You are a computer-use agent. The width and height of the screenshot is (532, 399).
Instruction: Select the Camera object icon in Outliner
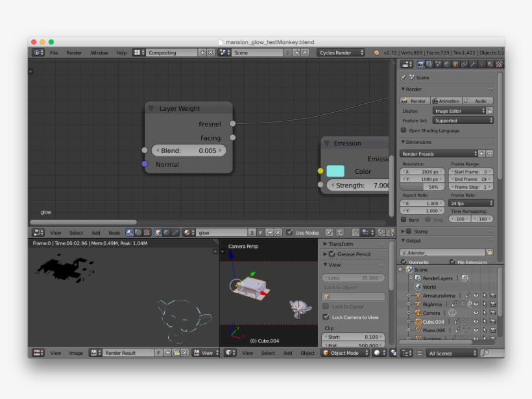(418, 312)
